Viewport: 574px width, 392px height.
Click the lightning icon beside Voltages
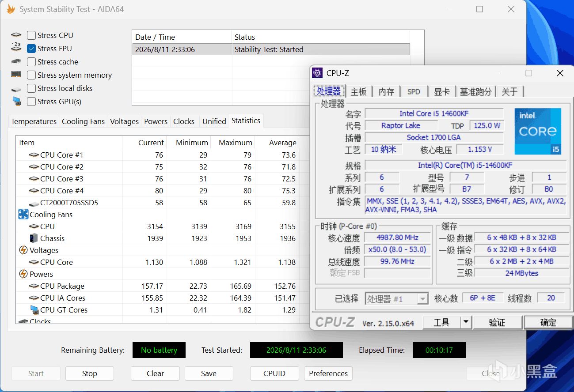coord(23,250)
